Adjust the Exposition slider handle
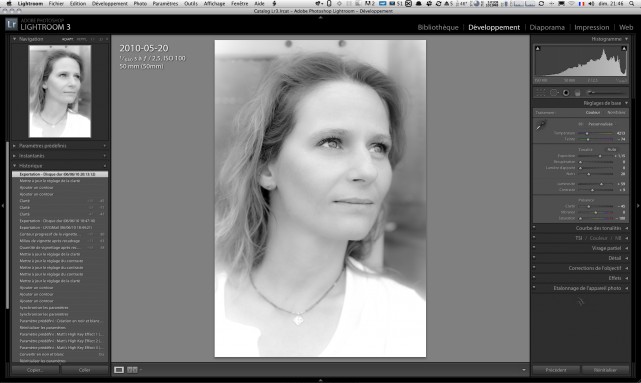This screenshot has width=641, height=383. [600, 156]
